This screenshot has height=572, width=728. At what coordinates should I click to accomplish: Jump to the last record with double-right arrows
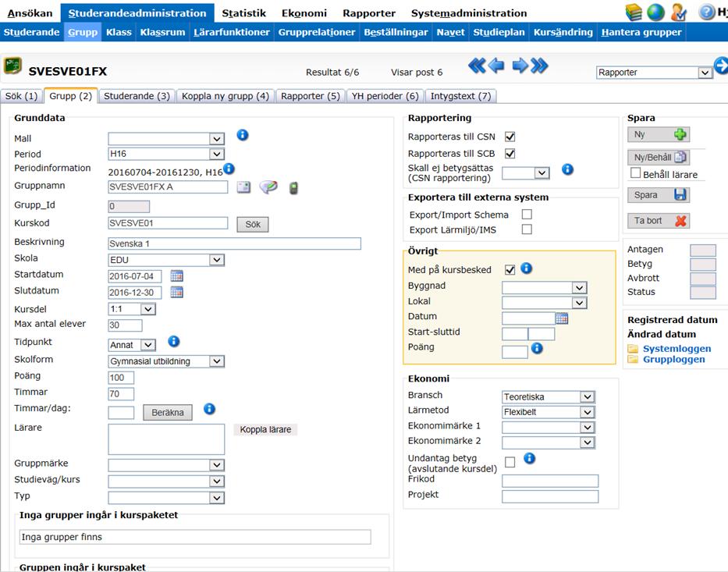coord(539,66)
